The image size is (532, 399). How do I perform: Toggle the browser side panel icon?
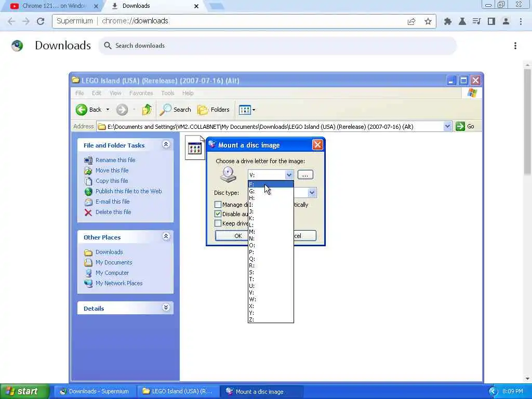click(x=491, y=21)
